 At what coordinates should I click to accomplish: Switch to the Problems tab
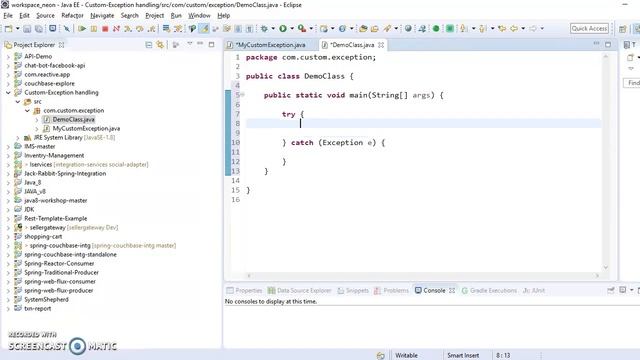tap(391, 291)
